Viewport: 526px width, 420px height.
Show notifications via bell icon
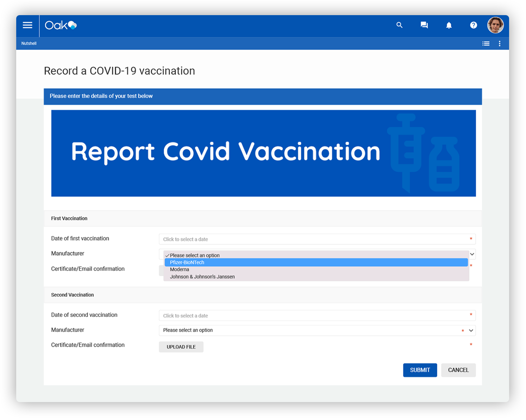[449, 25]
